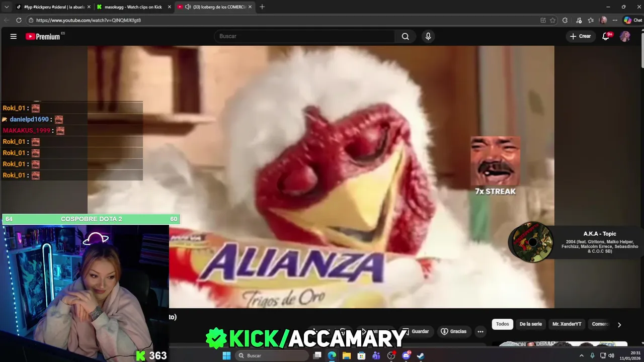The image size is (644, 362).
Task: Start voice search with microphone icon
Action: 428,36
